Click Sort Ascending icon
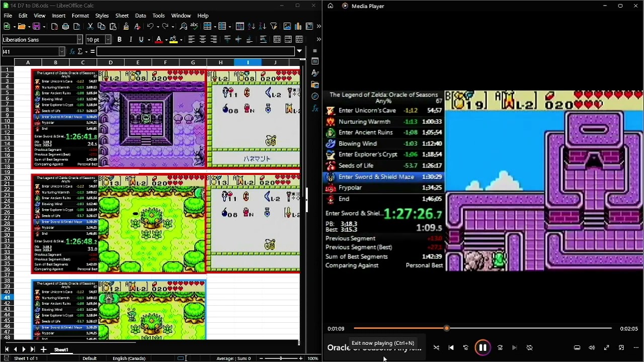This screenshot has width=644, height=362. [251, 26]
